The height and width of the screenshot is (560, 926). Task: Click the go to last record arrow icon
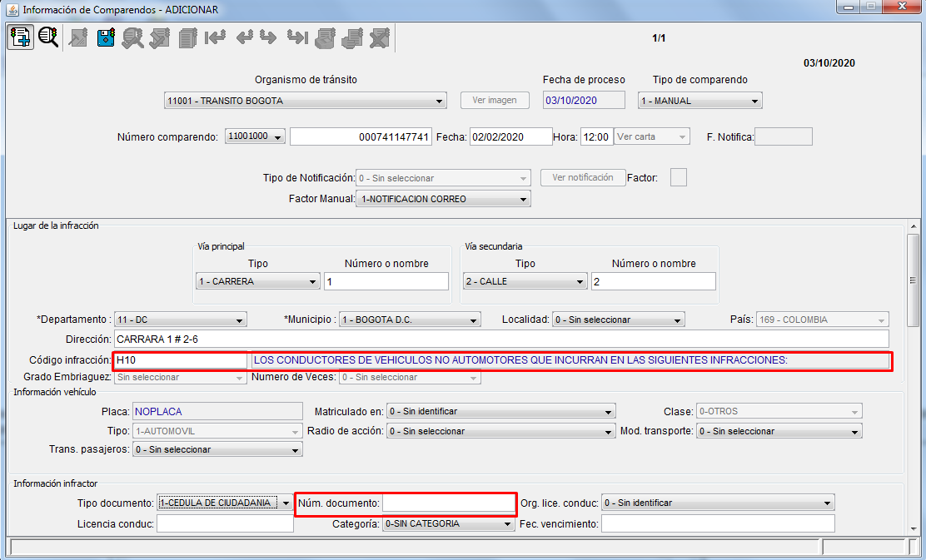click(297, 37)
